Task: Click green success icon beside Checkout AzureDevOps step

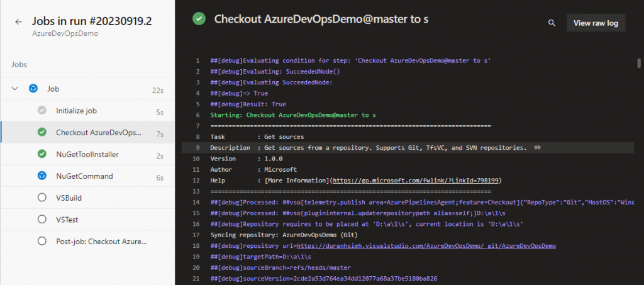Action: (x=42, y=132)
